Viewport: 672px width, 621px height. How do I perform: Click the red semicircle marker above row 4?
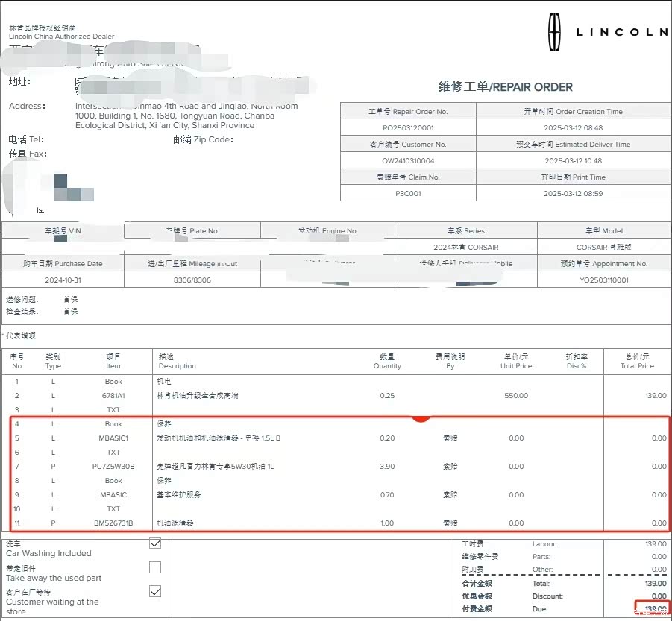tap(421, 419)
